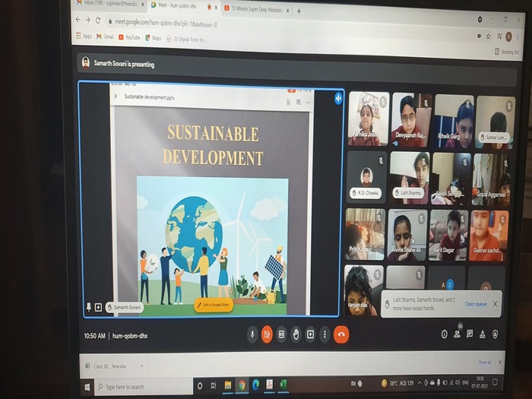Select Ritwik Garg's video tile
Screen dimensions: 532x399
tap(454, 121)
